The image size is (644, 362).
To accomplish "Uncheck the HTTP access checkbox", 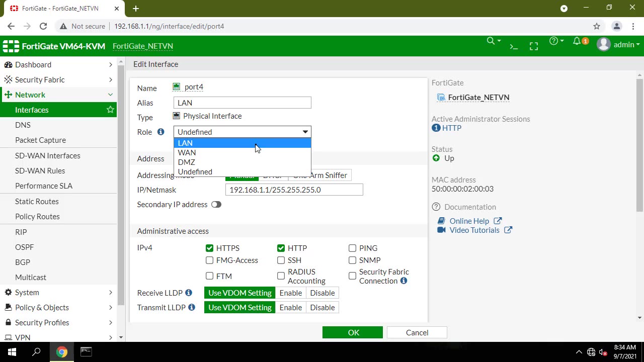I will pyautogui.click(x=281, y=248).
